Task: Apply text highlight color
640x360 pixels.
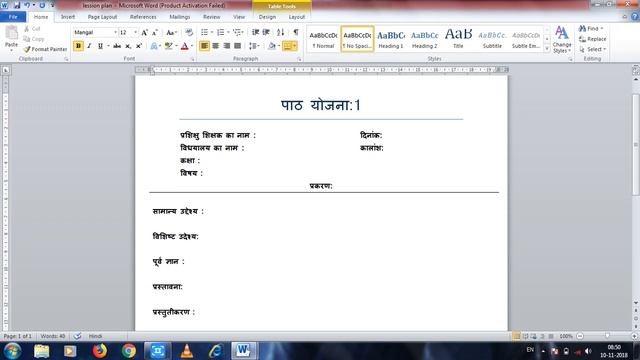Action: point(169,46)
